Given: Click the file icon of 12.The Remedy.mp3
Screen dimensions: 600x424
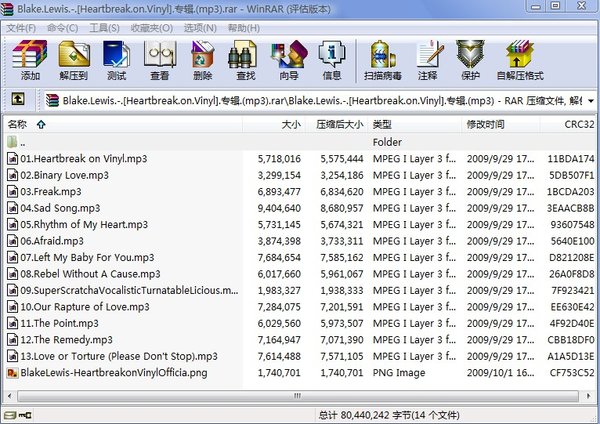Looking at the screenshot, I should click(x=13, y=339).
